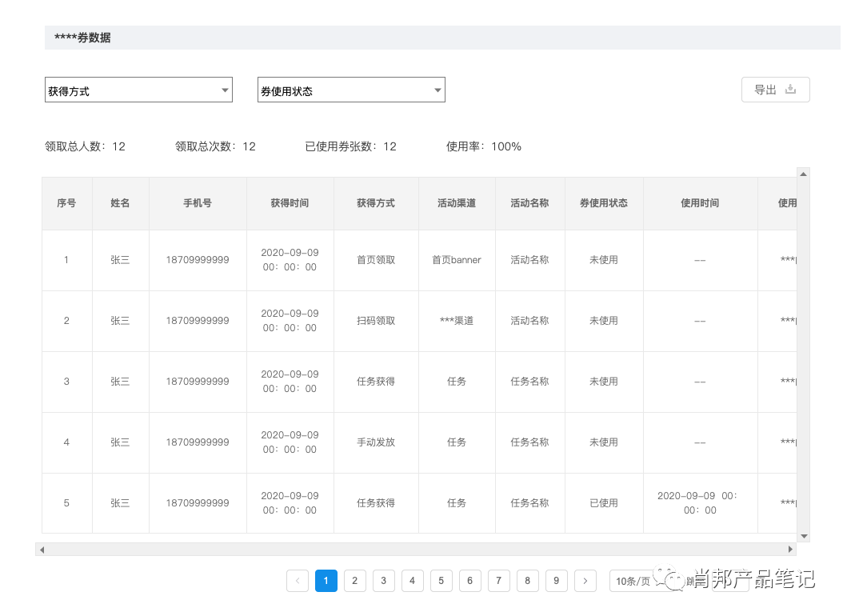Image resolution: width=843 pixels, height=616 pixels.
Task: Click the 导出 export button
Action: coord(775,90)
